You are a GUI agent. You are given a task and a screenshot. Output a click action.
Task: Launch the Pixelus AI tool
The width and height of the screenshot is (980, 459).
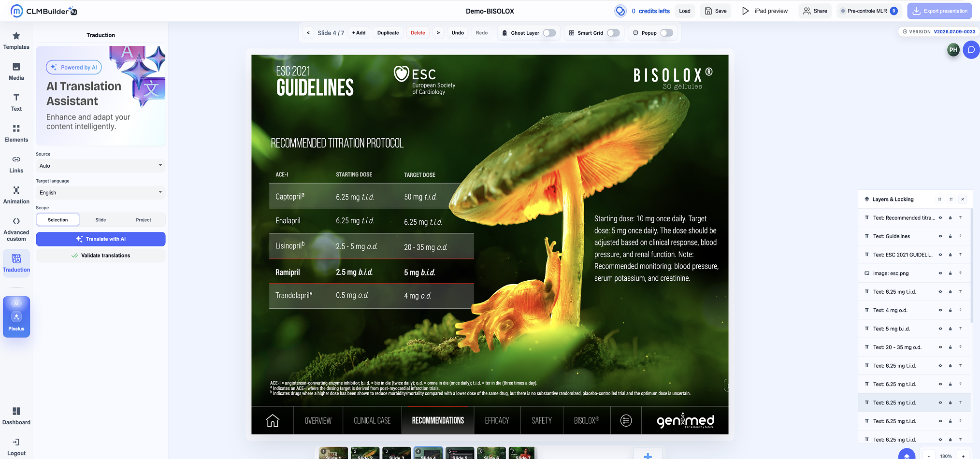click(x=16, y=316)
